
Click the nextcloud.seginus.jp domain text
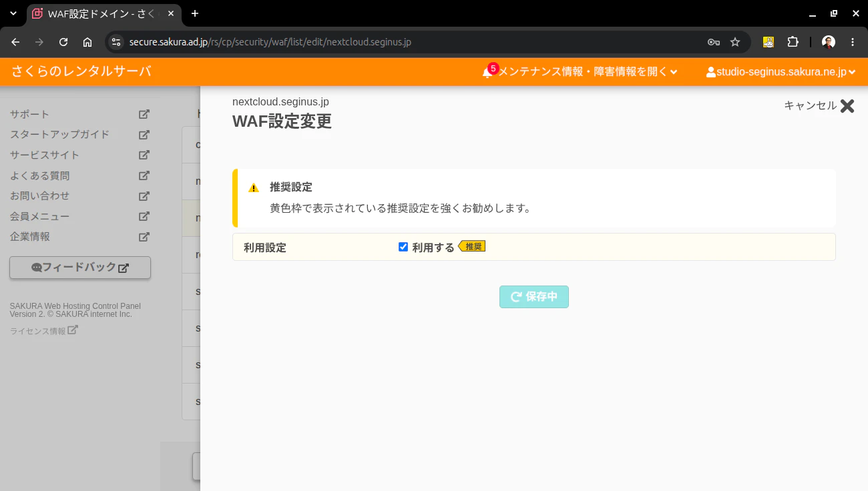point(280,102)
